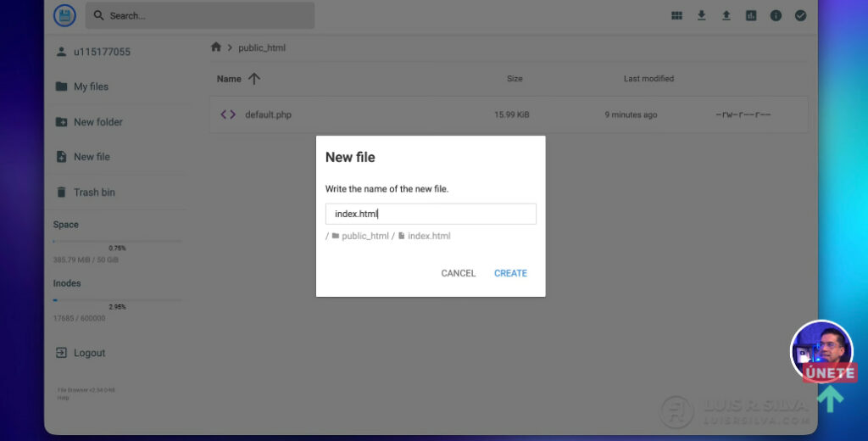Screen dimensions: 868x441
Task: Select New folder in sidebar
Action: [x=97, y=122]
